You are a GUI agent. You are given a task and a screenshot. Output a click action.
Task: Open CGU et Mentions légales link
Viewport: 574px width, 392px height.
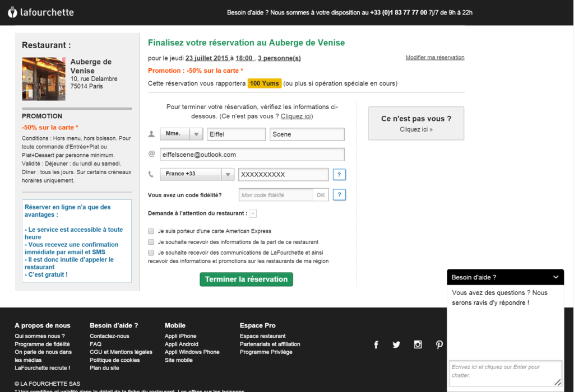[x=121, y=352]
